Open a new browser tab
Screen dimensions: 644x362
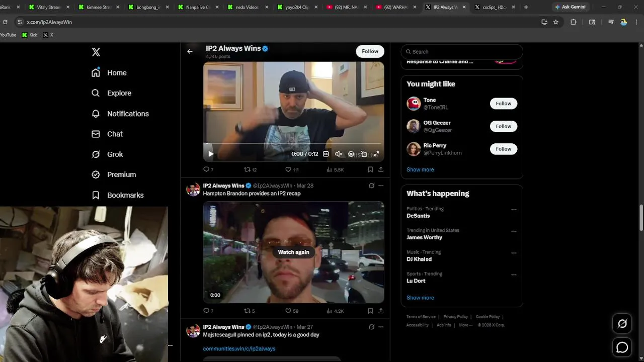coord(526,7)
